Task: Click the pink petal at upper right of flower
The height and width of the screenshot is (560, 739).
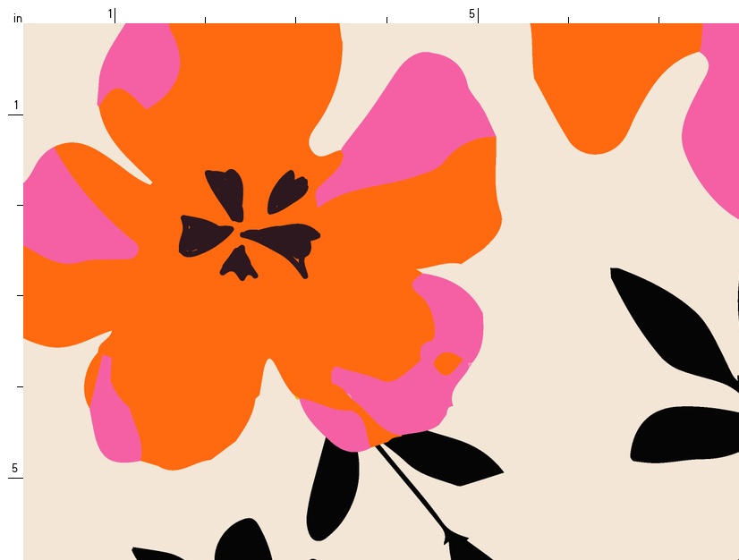Action: [420, 116]
